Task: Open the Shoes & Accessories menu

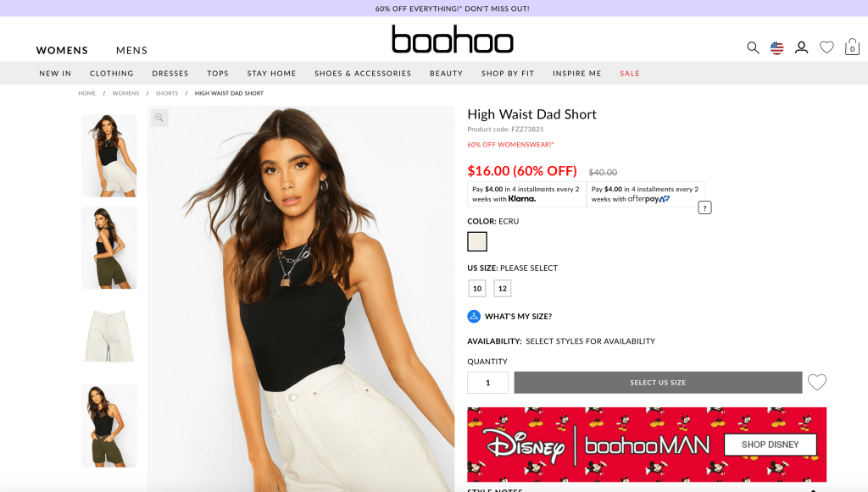Action: [x=363, y=74]
